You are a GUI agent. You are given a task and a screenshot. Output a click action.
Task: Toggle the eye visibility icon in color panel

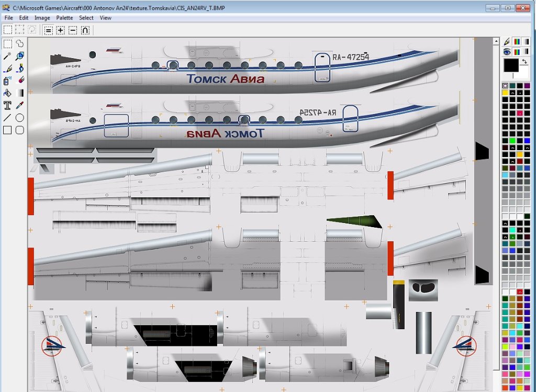click(507, 52)
